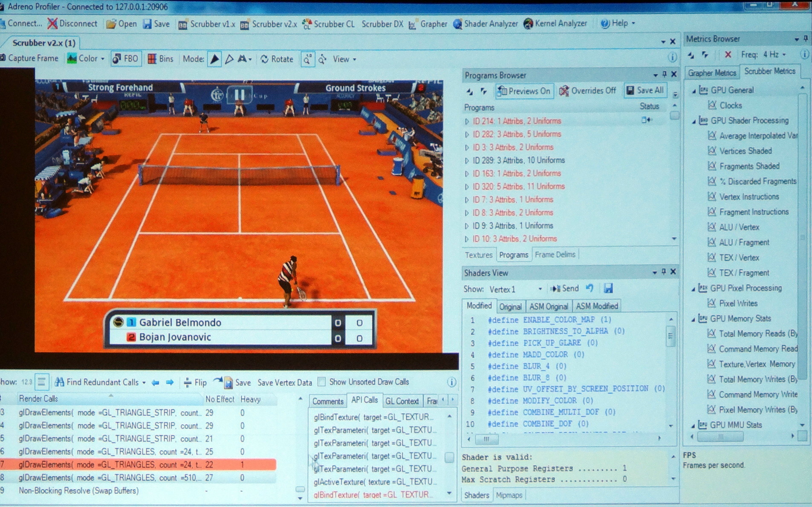The image size is (812, 507).
Task: Click Save All in Programs Browser
Action: coord(645,90)
